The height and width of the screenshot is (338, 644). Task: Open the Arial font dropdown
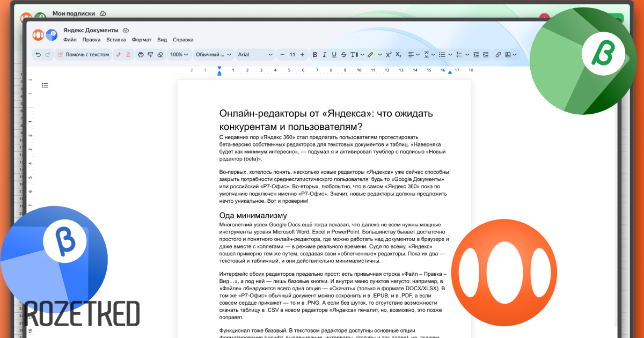click(255, 54)
